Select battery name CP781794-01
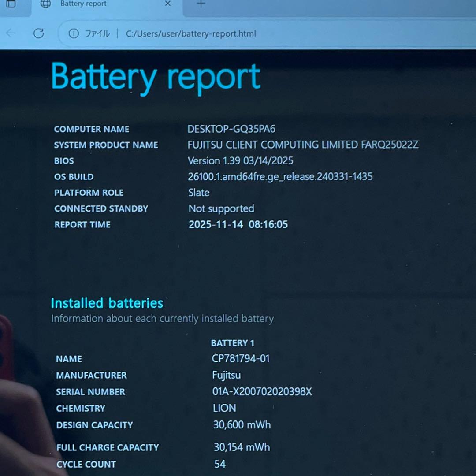This screenshot has height=476, width=476. [x=241, y=358]
